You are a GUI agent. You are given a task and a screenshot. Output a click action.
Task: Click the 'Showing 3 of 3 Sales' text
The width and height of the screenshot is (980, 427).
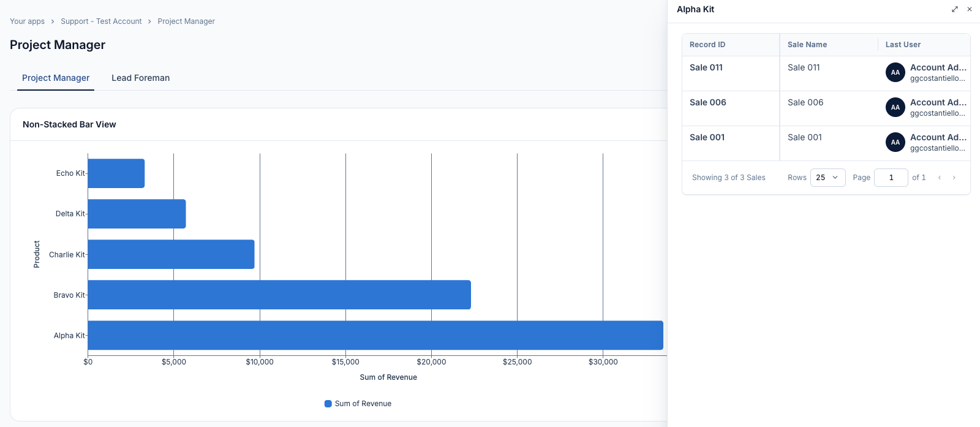[x=729, y=178]
